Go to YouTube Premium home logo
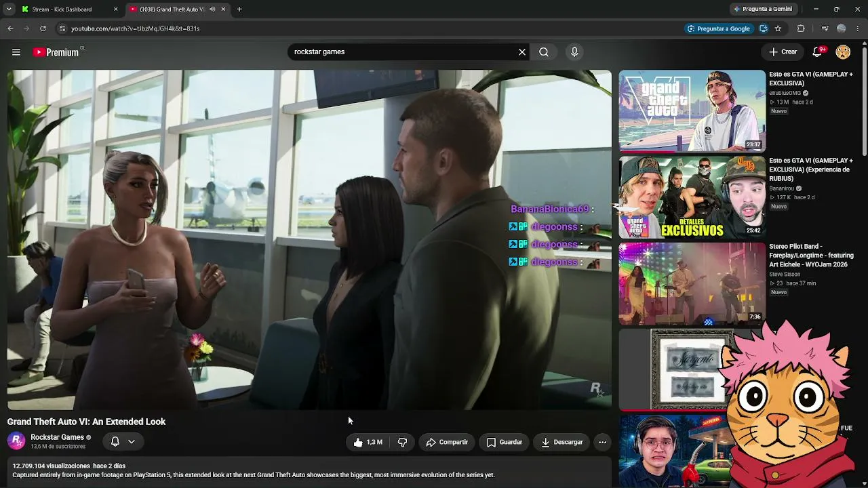Viewport: 868px width, 488px height. (x=57, y=52)
